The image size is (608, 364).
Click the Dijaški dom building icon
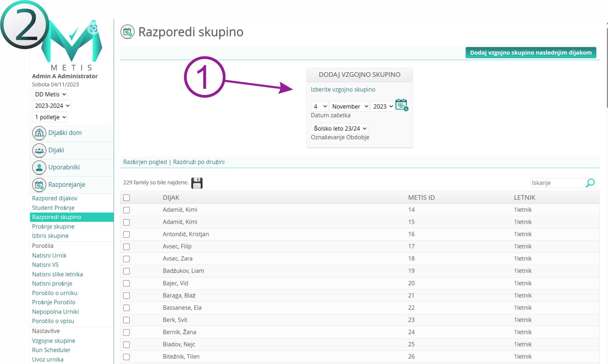(x=39, y=133)
